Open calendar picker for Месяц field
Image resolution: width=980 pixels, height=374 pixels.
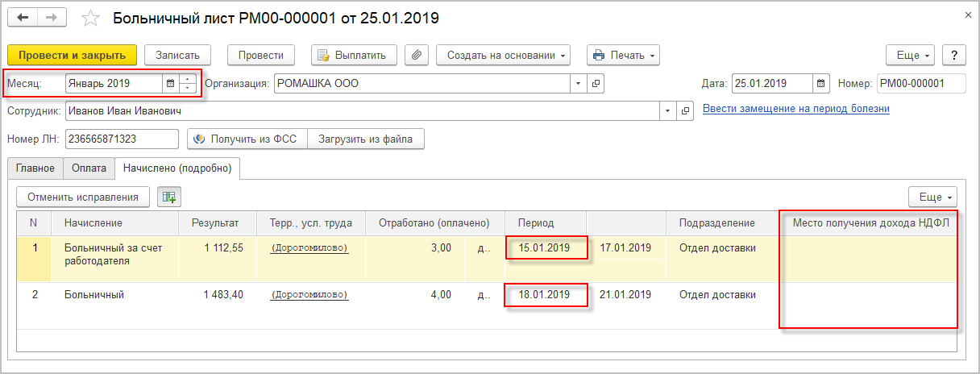tap(169, 83)
